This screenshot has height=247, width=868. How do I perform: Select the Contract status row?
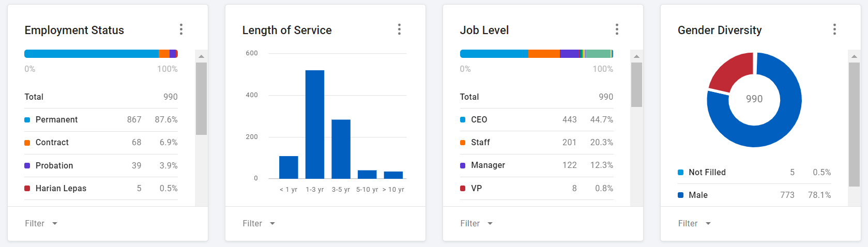[x=101, y=142]
